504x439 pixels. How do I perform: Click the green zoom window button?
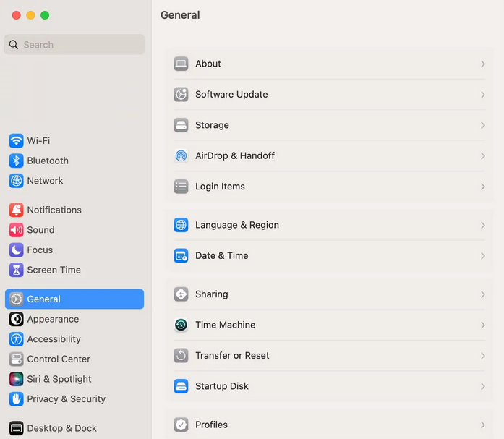click(45, 15)
